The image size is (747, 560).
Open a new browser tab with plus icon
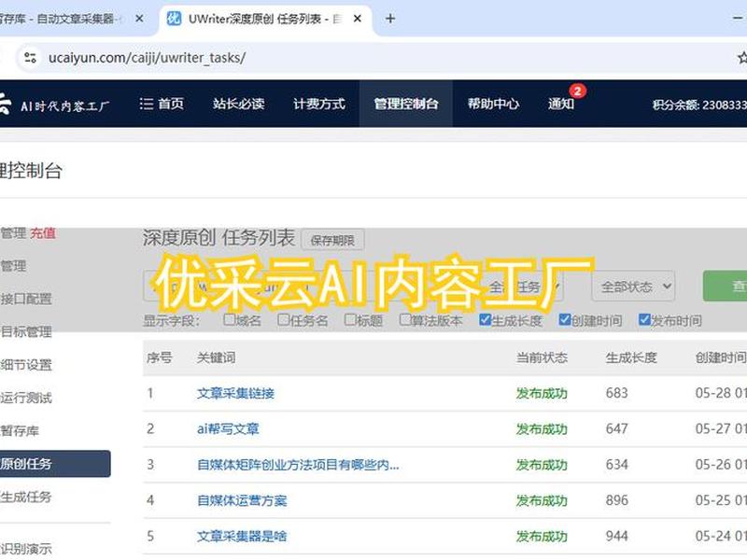(x=390, y=19)
